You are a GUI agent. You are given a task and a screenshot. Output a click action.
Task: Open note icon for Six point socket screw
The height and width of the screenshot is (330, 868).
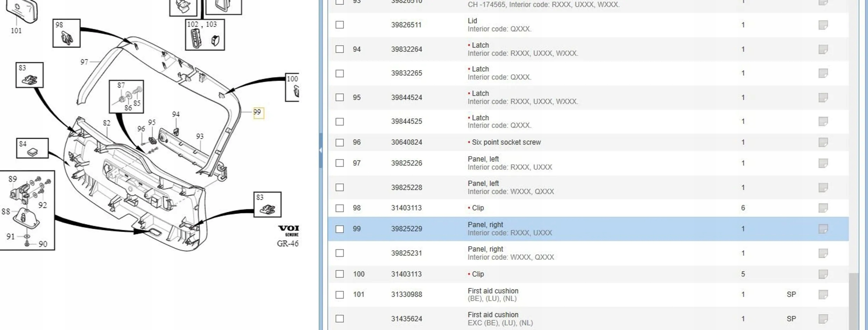point(823,142)
